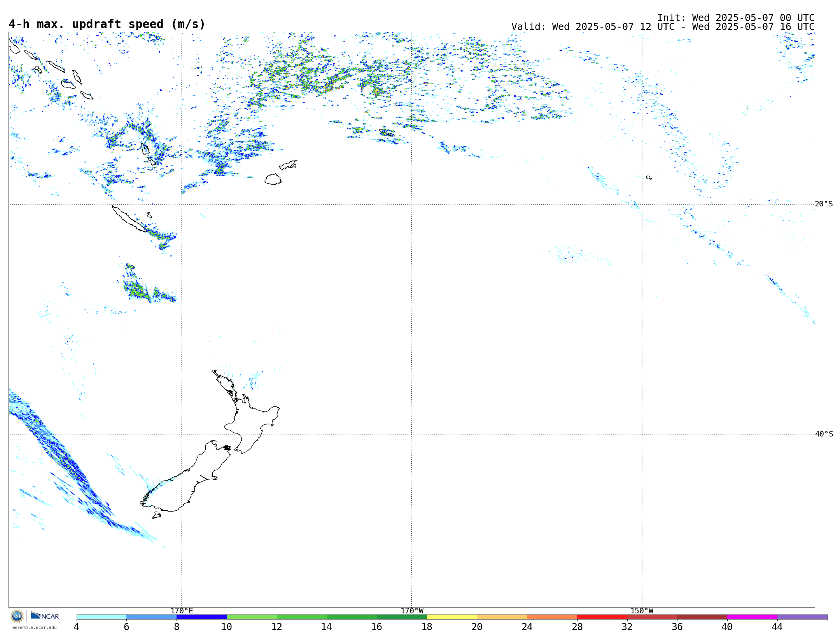840x632 pixels.
Task: Select the magenta 40–44 m/s swatch
Action: pyautogui.click(x=752, y=617)
